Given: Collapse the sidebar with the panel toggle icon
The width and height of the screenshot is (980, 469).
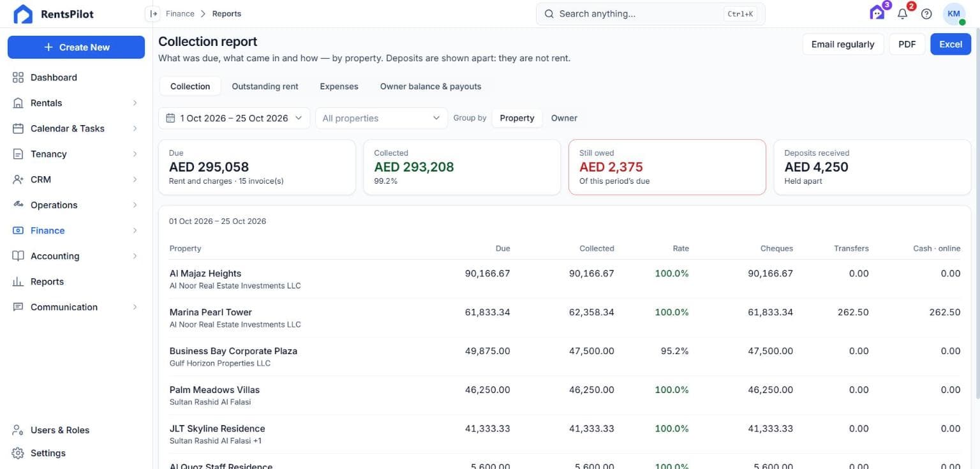Looking at the screenshot, I should coord(152,13).
